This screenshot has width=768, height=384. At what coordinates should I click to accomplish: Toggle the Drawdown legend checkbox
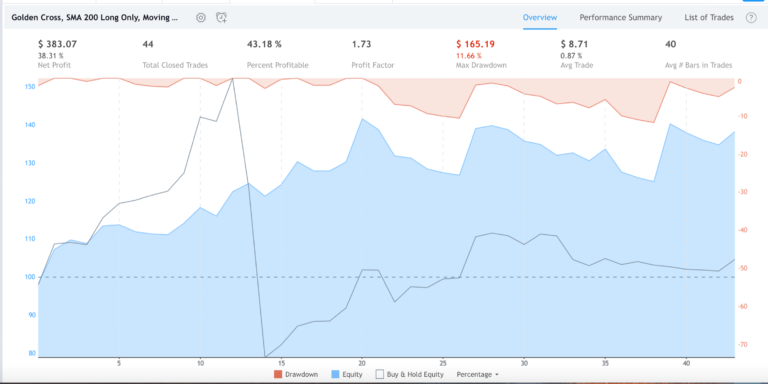click(278, 374)
